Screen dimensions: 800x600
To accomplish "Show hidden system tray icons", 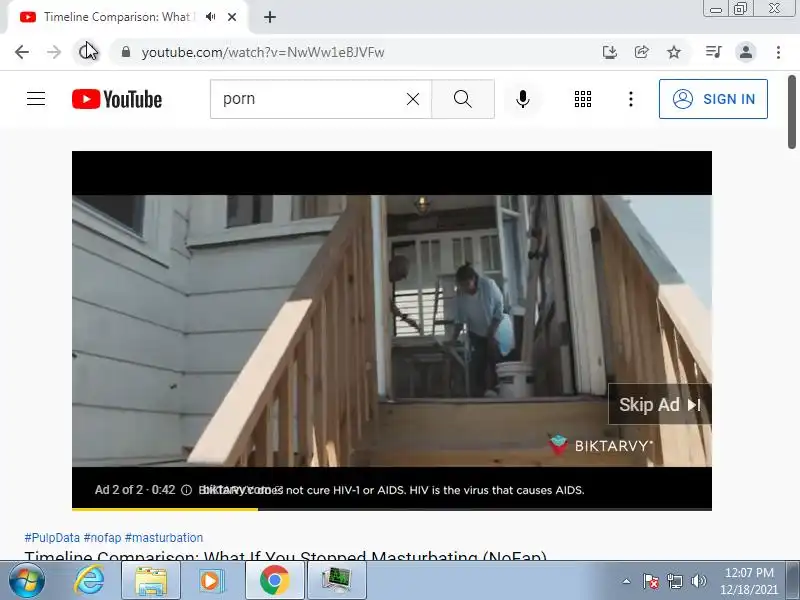I will pos(627,581).
